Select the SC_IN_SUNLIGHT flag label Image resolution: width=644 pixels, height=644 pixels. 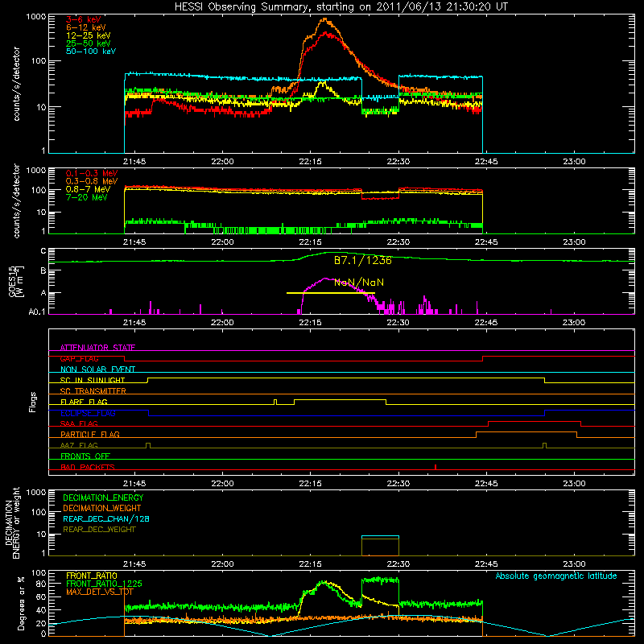point(93,380)
